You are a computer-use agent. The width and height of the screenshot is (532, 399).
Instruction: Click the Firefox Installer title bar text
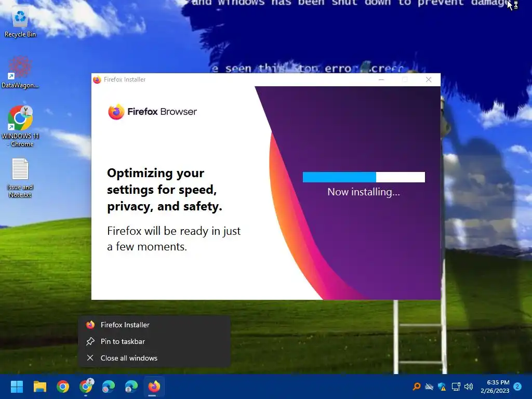click(x=125, y=79)
